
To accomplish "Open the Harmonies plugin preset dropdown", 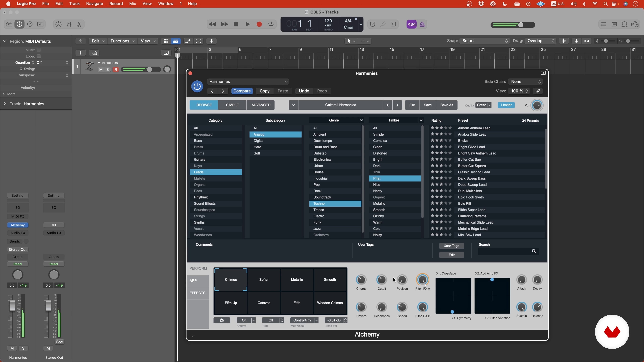I will [248, 81].
